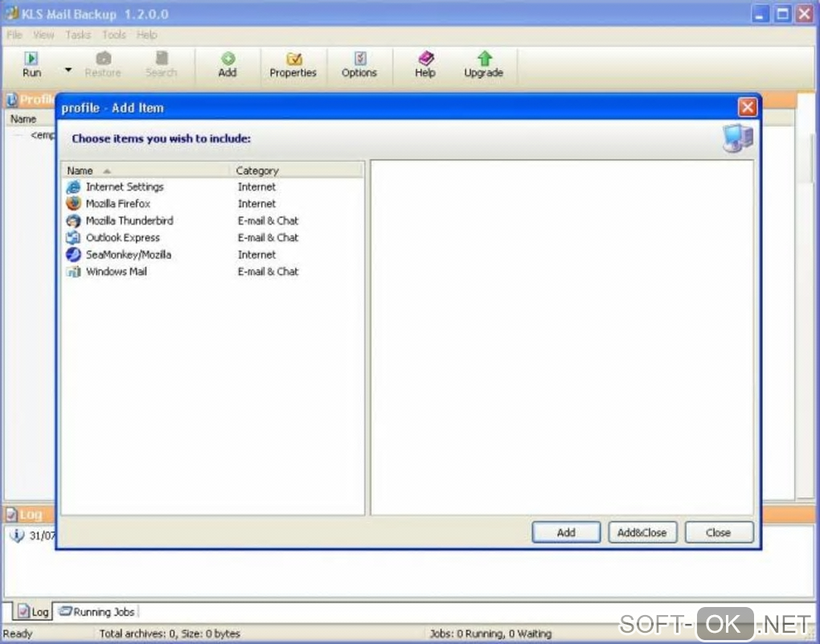Click the Outlook Express item name
This screenshot has width=820, height=644.
click(123, 237)
